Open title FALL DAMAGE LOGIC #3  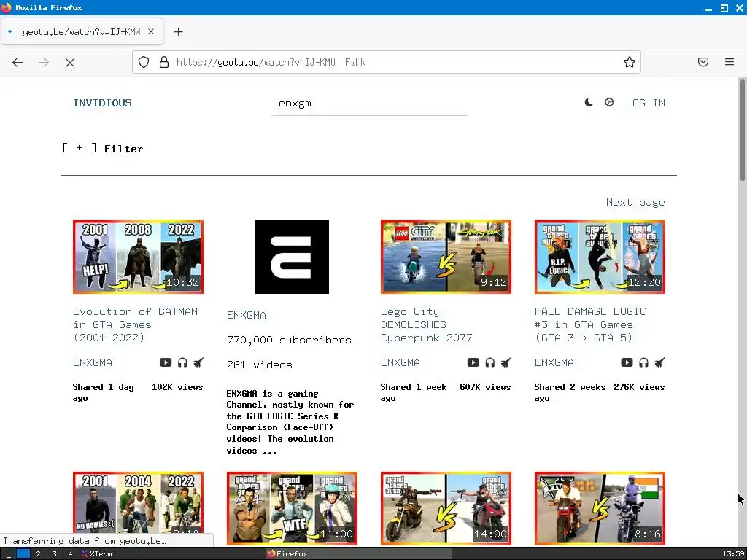pyautogui.click(x=590, y=324)
